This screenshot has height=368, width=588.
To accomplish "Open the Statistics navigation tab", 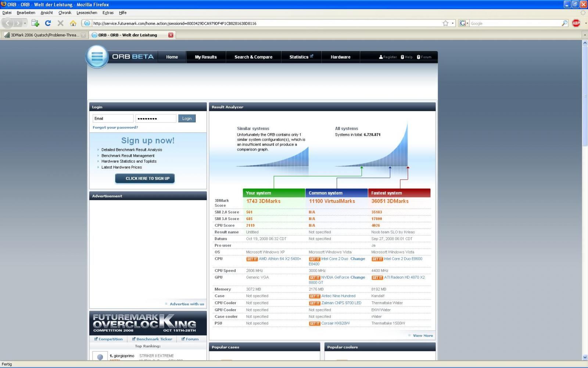I will (x=301, y=57).
